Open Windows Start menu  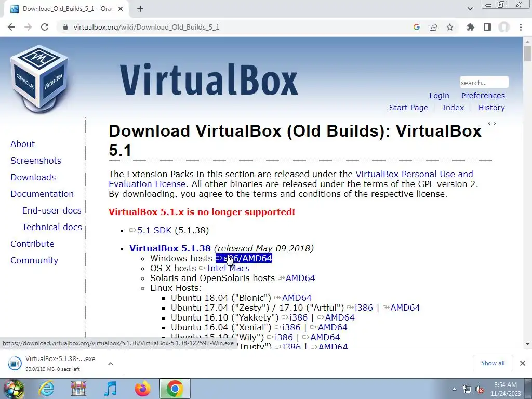coord(14,389)
